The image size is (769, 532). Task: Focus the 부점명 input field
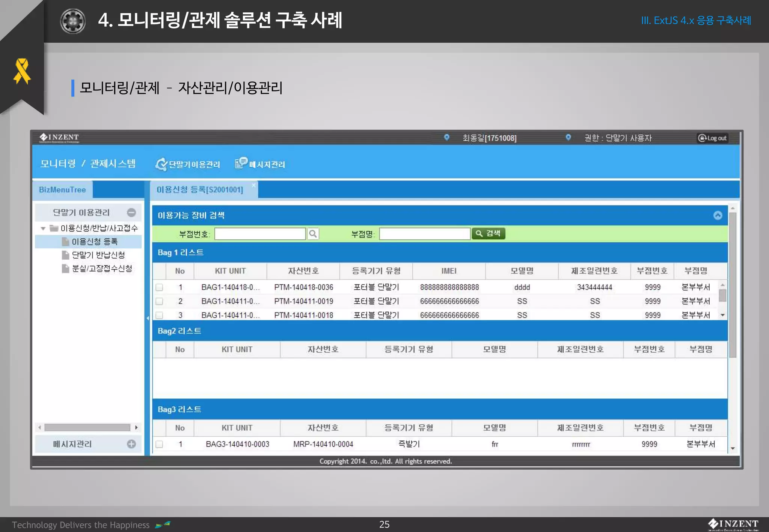(x=425, y=234)
